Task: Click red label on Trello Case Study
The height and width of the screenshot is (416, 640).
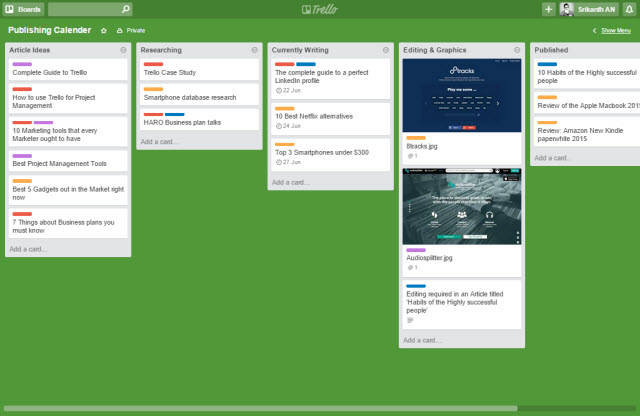Action: (x=153, y=64)
